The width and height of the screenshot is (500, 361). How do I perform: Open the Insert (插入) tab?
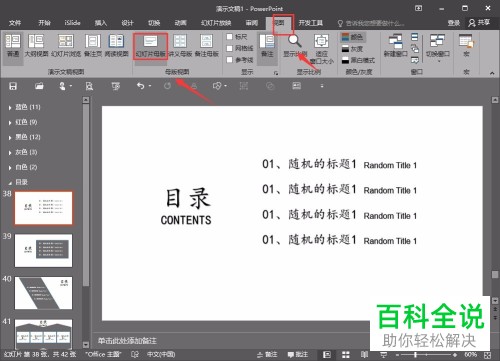click(101, 23)
